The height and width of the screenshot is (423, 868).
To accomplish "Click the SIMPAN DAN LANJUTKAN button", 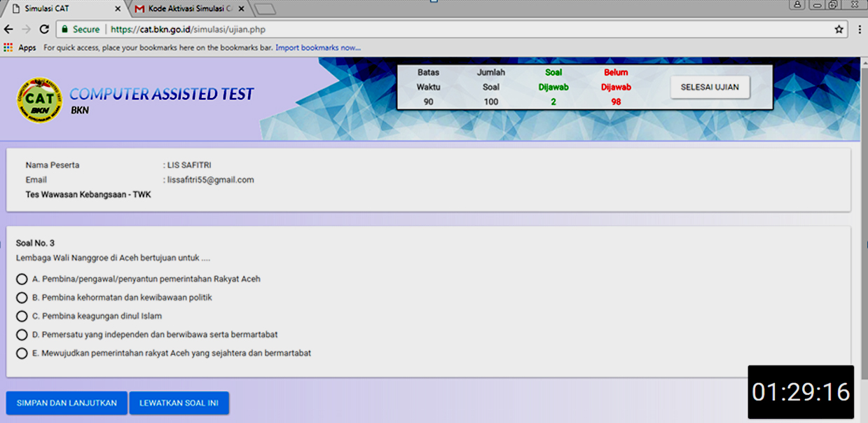I will pyautogui.click(x=67, y=403).
